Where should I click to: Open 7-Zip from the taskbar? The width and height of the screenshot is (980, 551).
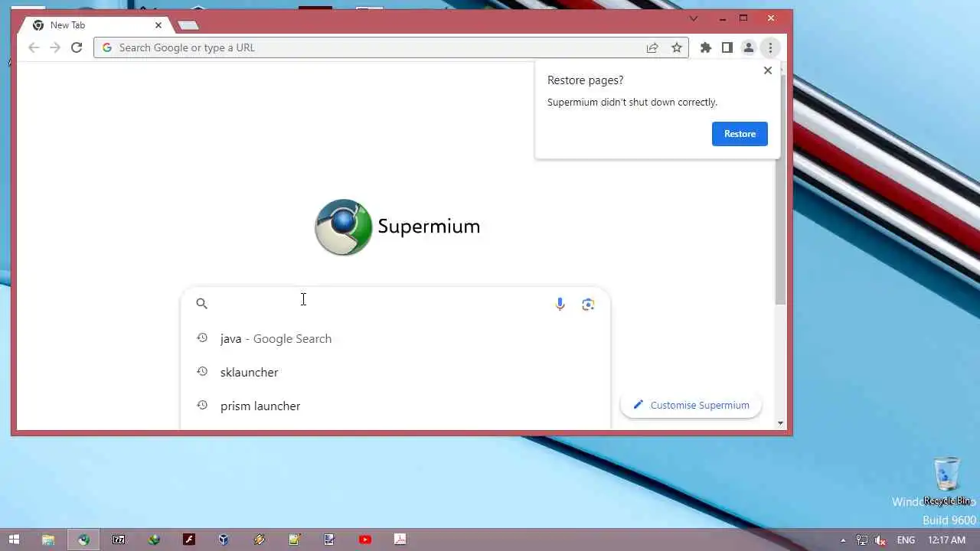(x=119, y=540)
